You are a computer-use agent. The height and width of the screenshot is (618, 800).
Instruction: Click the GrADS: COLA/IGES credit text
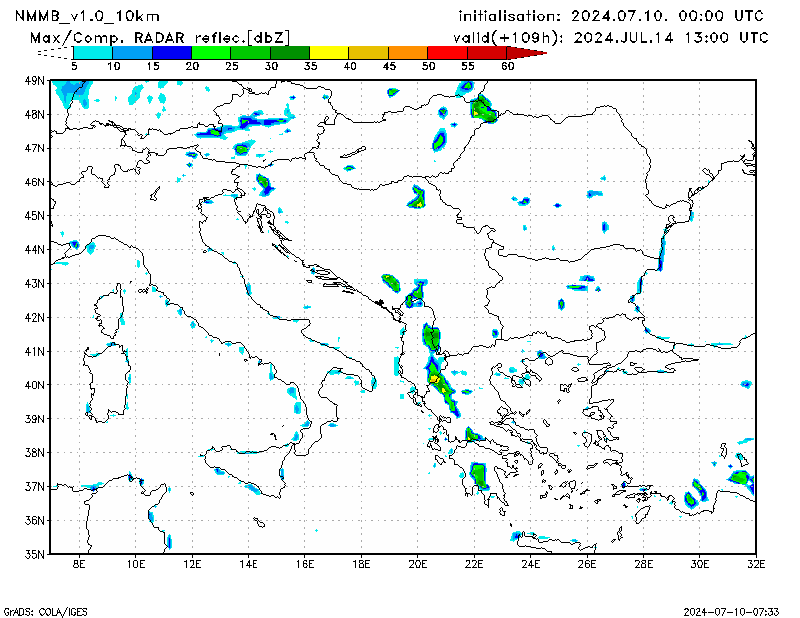tap(40, 610)
